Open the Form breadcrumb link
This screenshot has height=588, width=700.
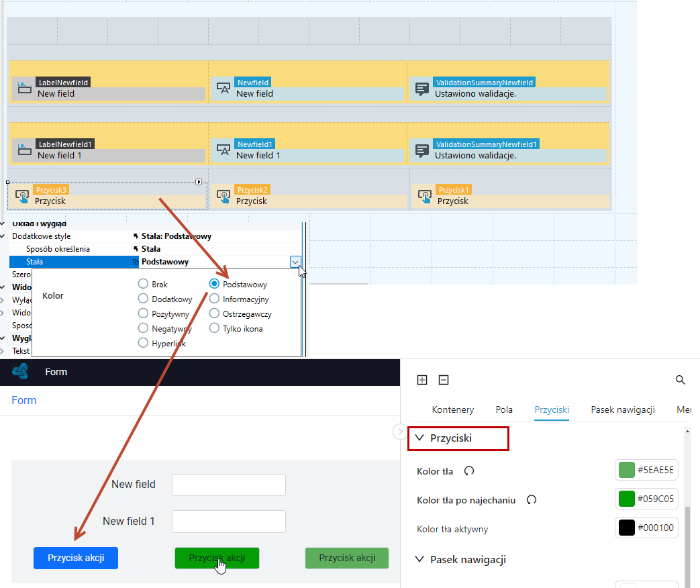click(23, 400)
